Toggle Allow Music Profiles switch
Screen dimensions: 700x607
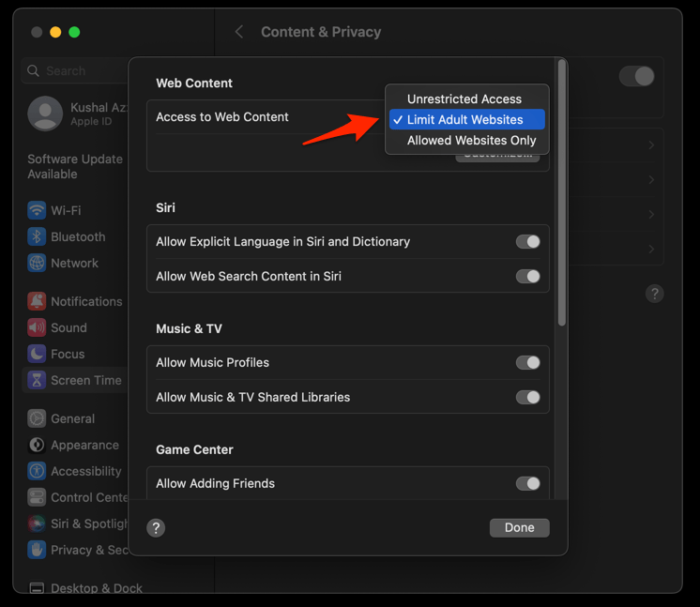click(x=528, y=363)
